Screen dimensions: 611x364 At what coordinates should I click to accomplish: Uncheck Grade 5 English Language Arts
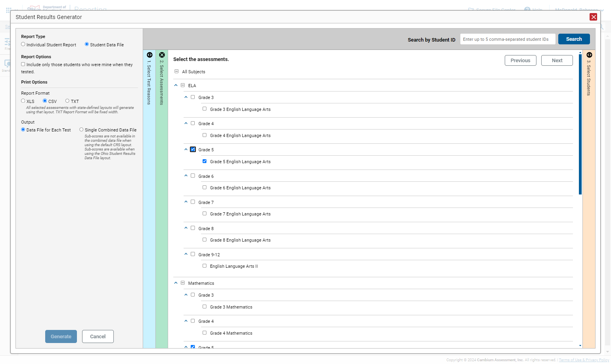[205, 161]
